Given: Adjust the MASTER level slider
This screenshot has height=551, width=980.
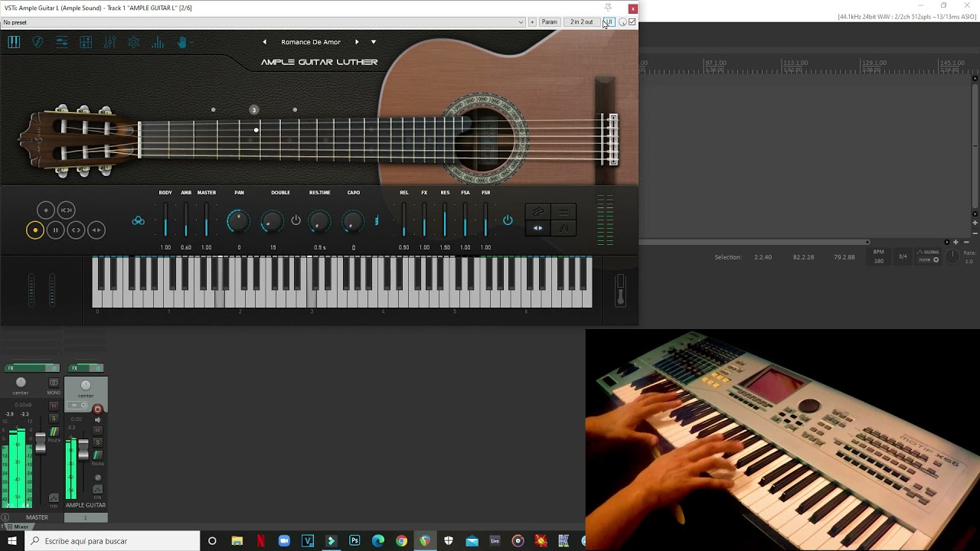Looking at the screenshot, I should [206, 220].
